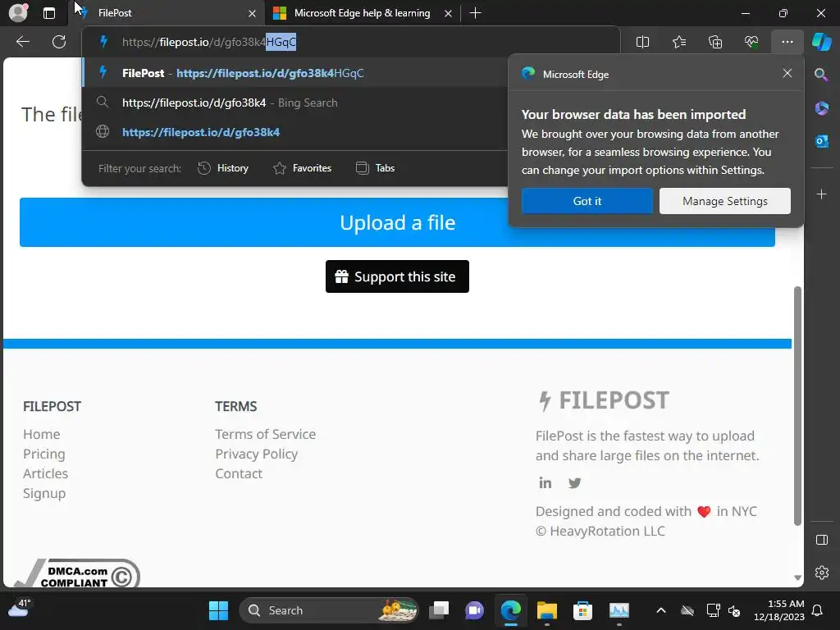Select the Bing Search suggestion
This screenshot has height=630, width=840.
coord(294,103)
